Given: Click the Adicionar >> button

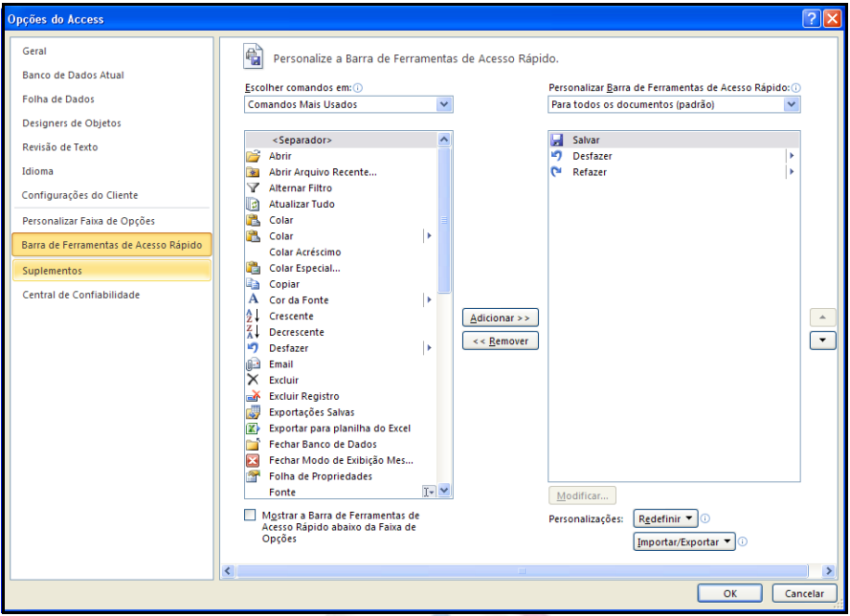Looking at the screenshot, I should tap(501, 318).
